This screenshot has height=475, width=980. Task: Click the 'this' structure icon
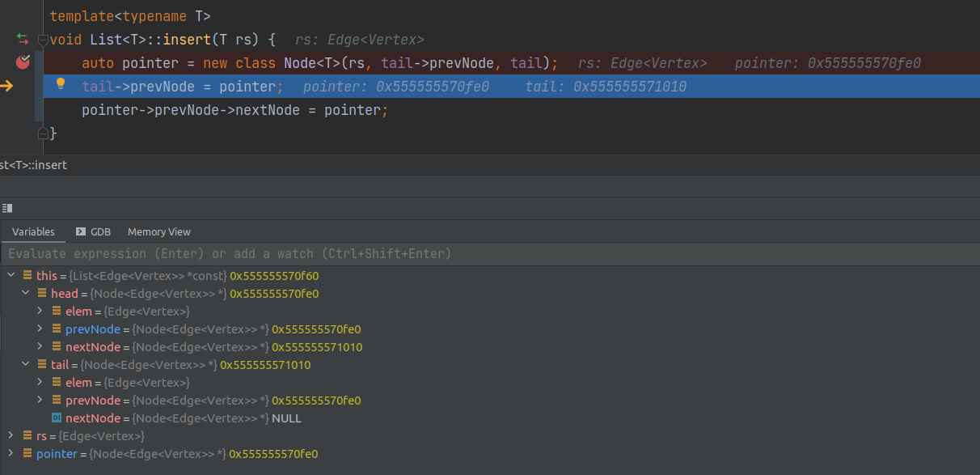[x=27, y=276]
